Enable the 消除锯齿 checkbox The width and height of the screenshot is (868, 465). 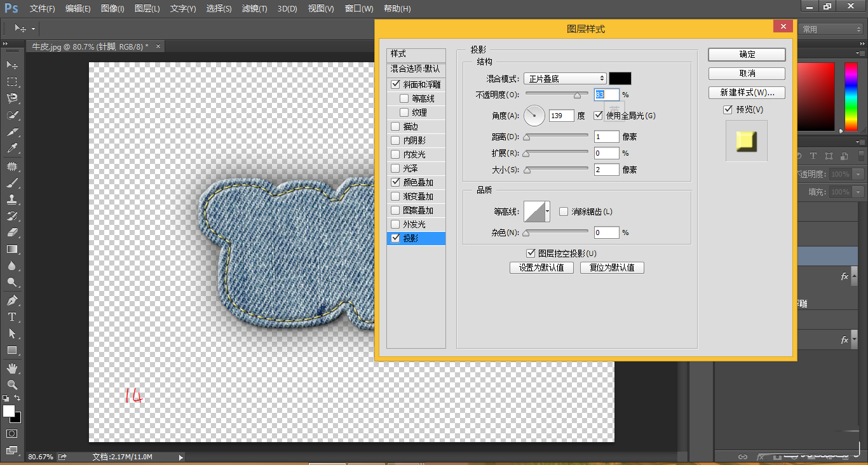click(x=563, y=211)
